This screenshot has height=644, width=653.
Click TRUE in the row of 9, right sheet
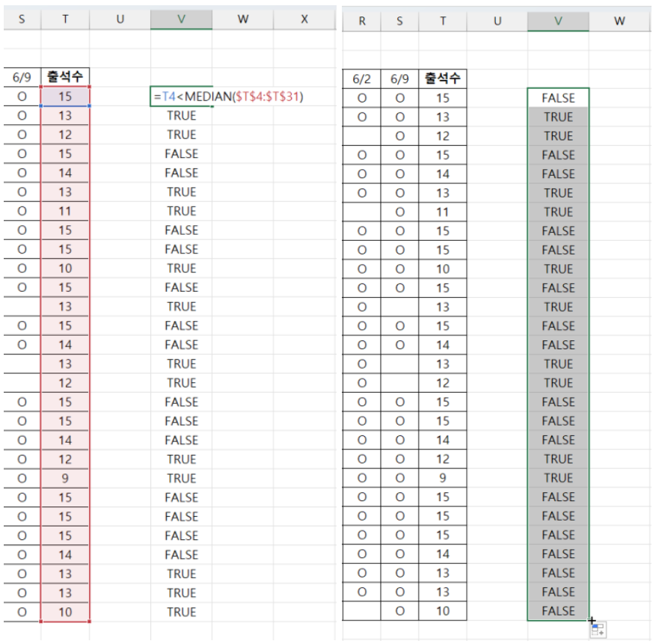pos(558,478)
